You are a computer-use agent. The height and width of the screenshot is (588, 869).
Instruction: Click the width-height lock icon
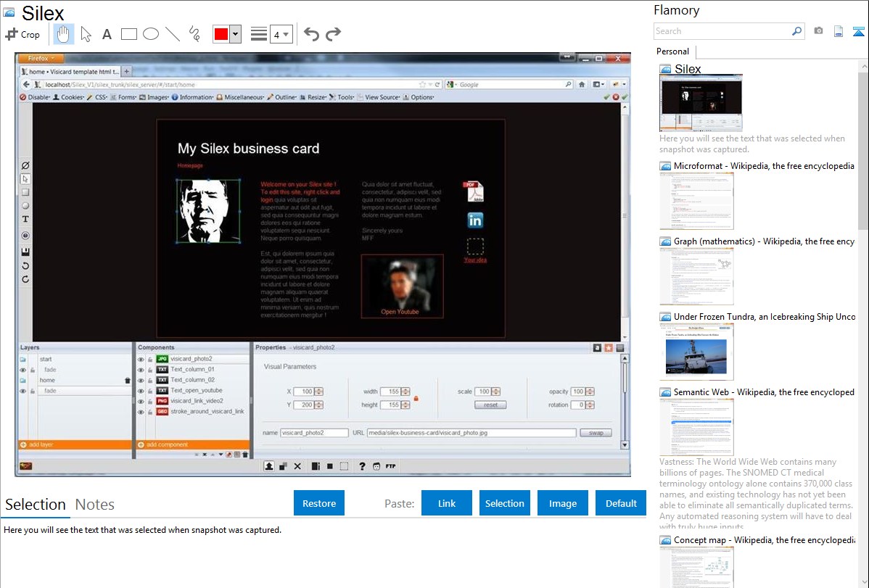click(416, 399)
